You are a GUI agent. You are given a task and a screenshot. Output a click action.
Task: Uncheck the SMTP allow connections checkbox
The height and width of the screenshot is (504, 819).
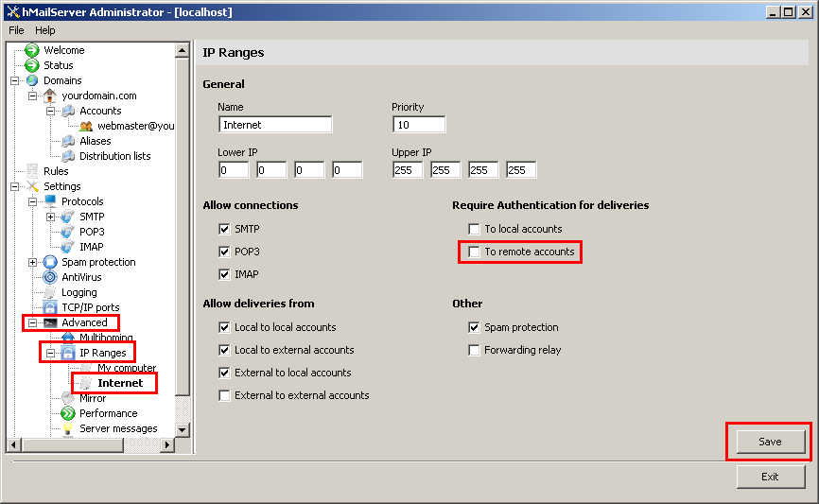[224, 229]
